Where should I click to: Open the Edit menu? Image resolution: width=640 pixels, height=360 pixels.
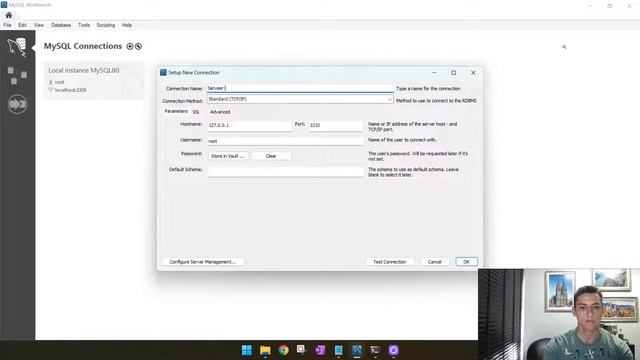point(22,25)
